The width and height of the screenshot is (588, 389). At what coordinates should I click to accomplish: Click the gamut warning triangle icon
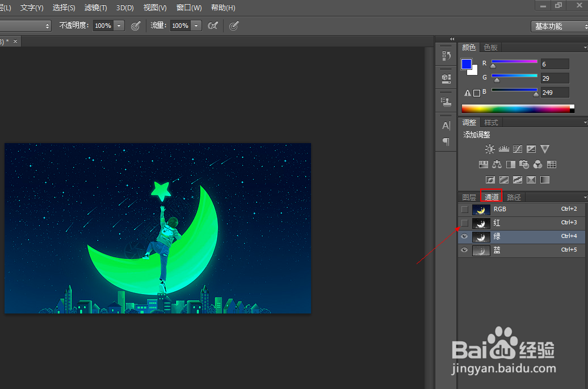pyautogui.click(x=467, y=93)
